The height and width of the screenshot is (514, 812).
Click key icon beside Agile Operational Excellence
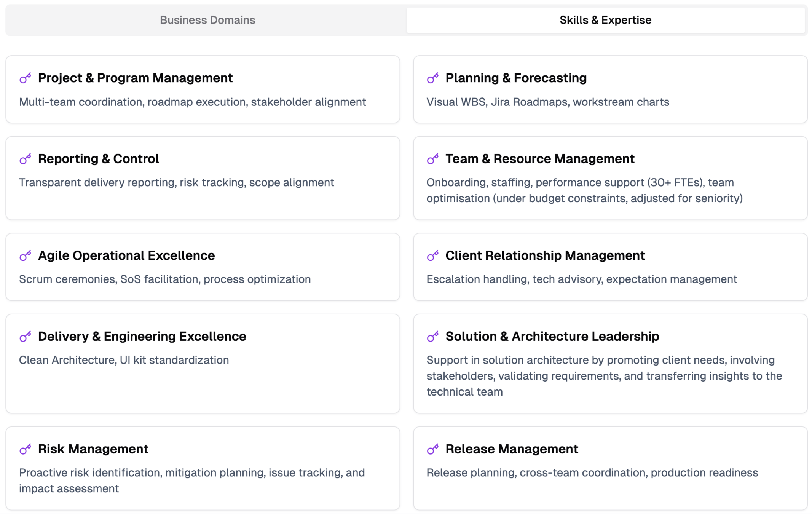25,255
